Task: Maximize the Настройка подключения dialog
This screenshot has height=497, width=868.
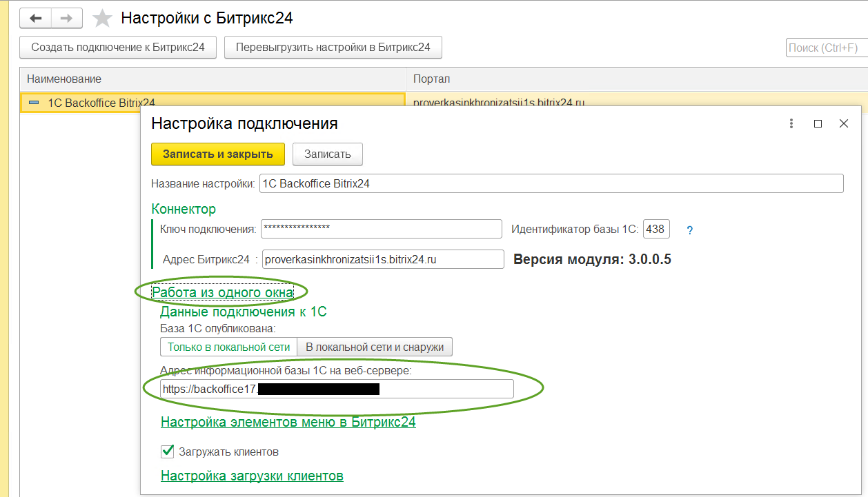Action: tap(818, 124)
